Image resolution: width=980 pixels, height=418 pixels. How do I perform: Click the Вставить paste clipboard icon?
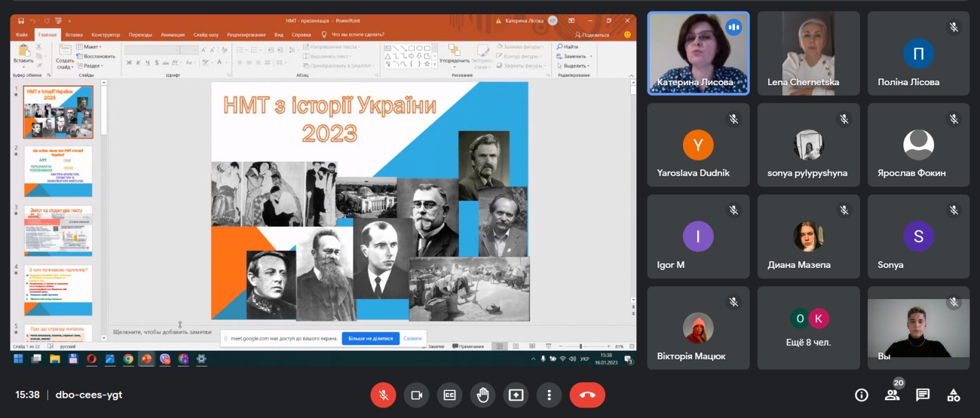point(23,51)
